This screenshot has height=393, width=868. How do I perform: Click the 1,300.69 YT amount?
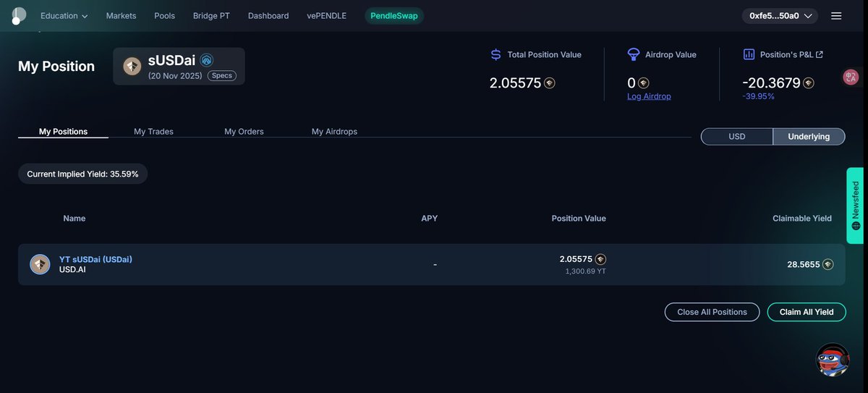coord(585,271)
